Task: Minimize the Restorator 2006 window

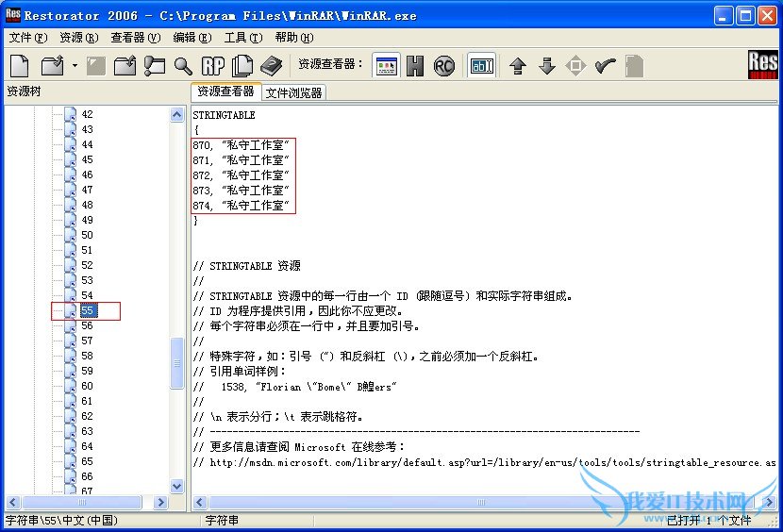Action: tap(723, 15)
